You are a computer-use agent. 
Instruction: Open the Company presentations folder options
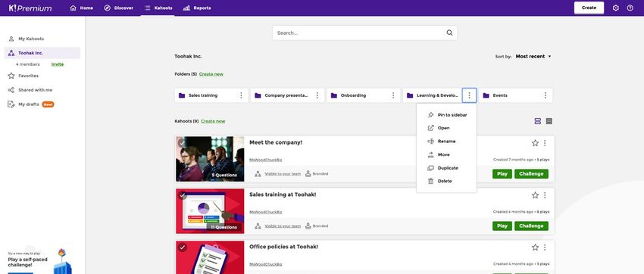pyautogui.click(x=317, y=95)
